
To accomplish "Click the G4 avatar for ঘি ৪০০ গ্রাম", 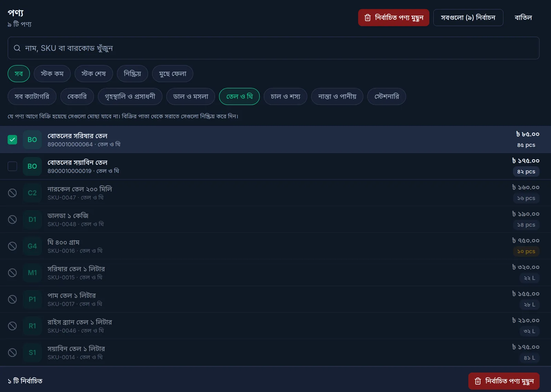I will tap(32, 246).
